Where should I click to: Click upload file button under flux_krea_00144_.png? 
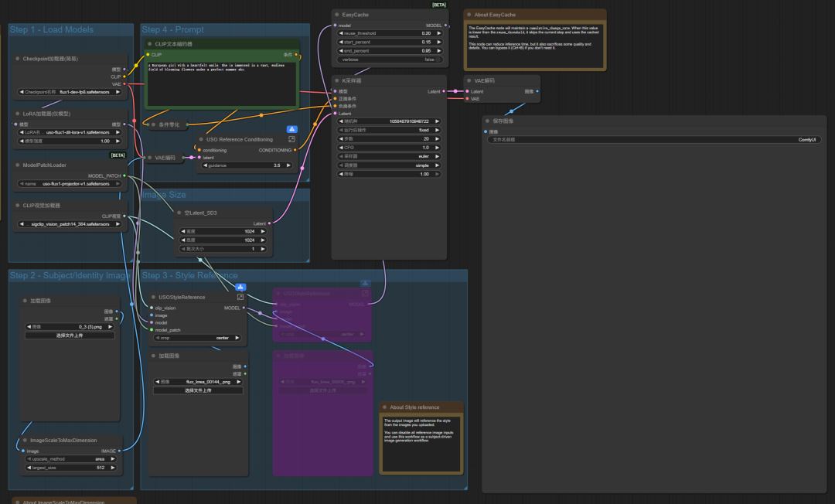coord(198,390)
